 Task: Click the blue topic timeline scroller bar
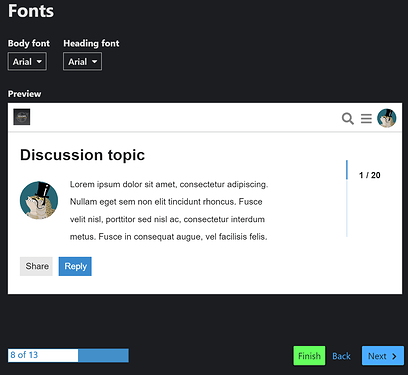[x=347, y=170]
